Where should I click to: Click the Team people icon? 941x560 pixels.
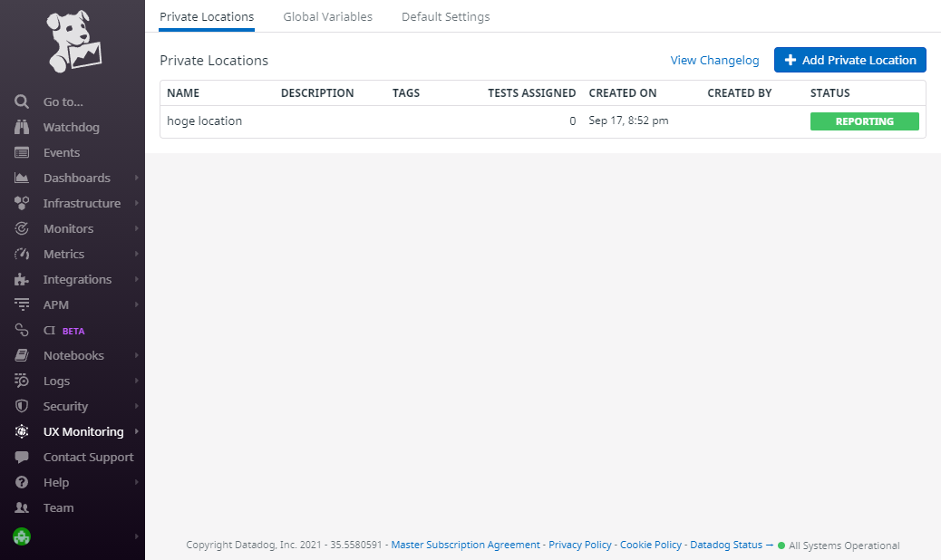tap(22, 507)
